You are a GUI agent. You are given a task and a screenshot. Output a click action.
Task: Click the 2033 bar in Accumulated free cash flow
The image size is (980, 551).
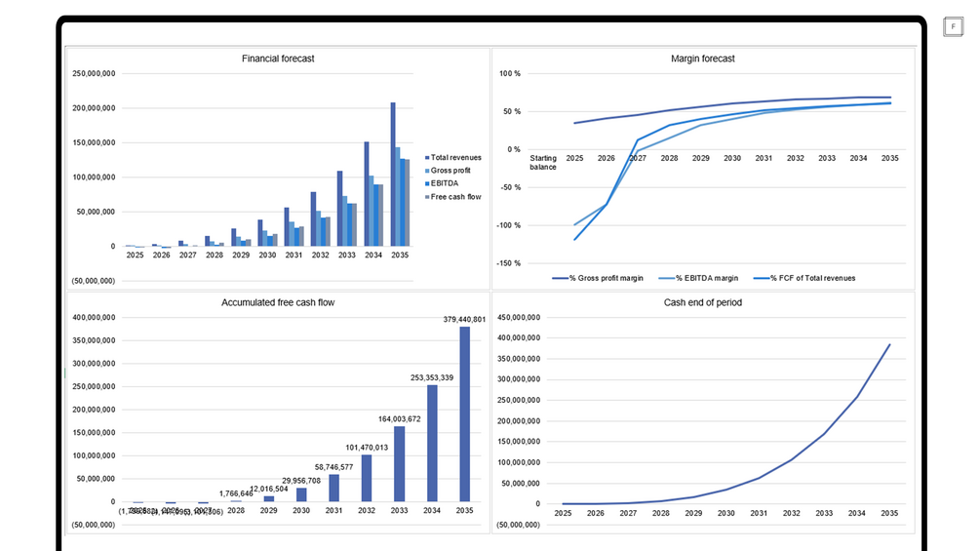[400, 464]
